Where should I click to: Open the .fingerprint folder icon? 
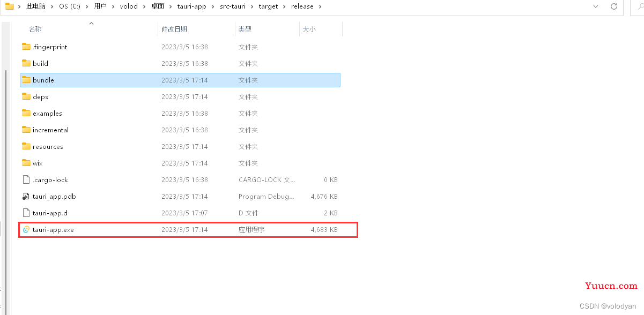point(26,47)
